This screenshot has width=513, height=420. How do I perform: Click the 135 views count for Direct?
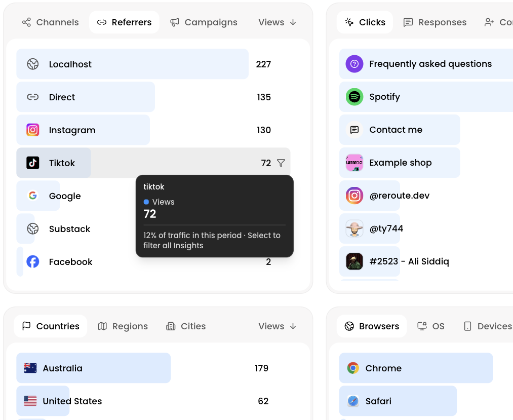[x=264, y=97]
